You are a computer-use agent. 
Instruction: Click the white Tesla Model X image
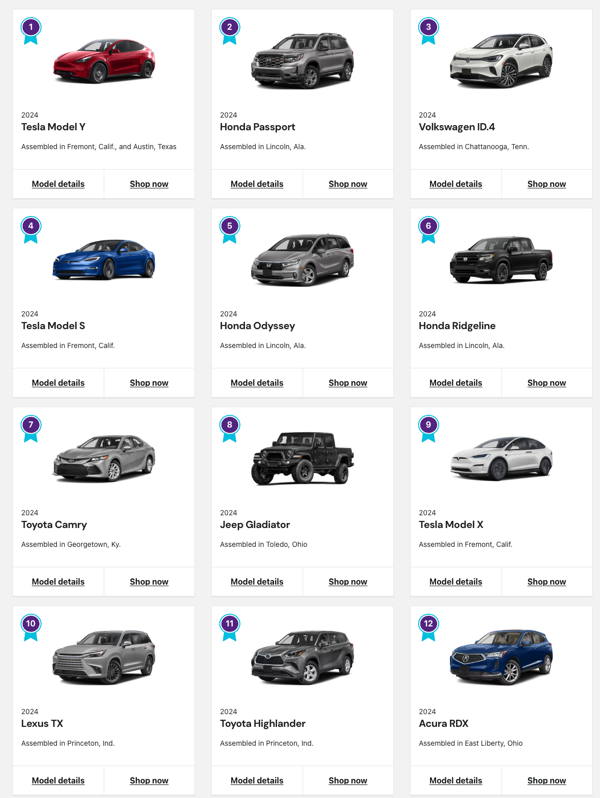(501, 458)
